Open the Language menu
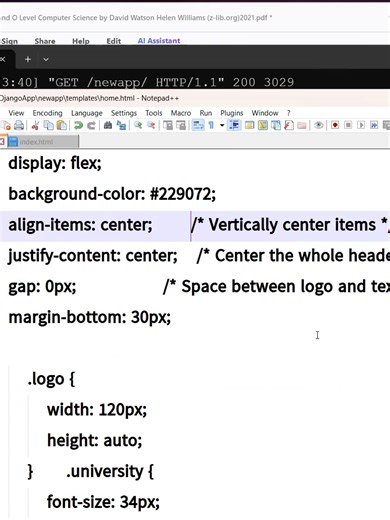Viewport: 390px width, 520px height. [87, 113]
